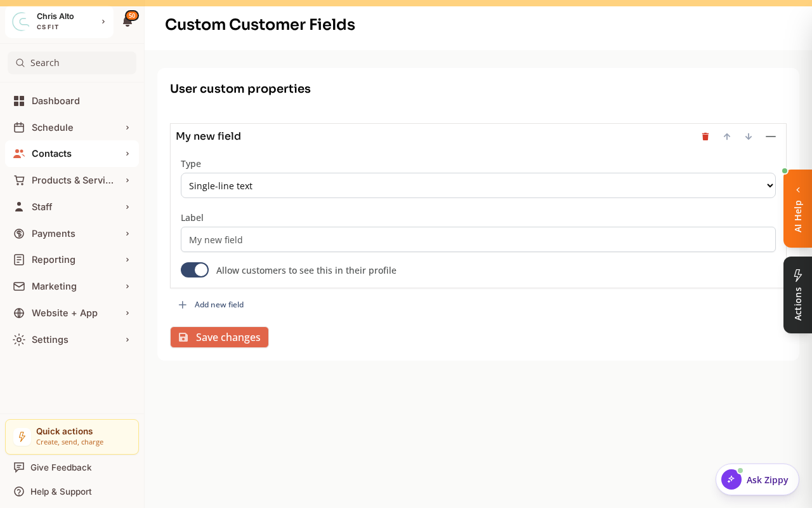Open the Type dropdown

(x=478, y=185)
